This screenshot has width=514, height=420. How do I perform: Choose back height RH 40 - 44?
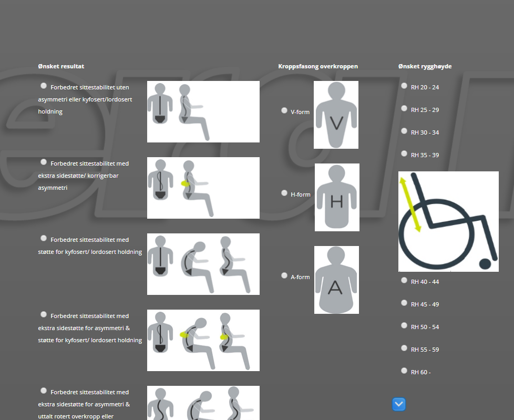404,280
